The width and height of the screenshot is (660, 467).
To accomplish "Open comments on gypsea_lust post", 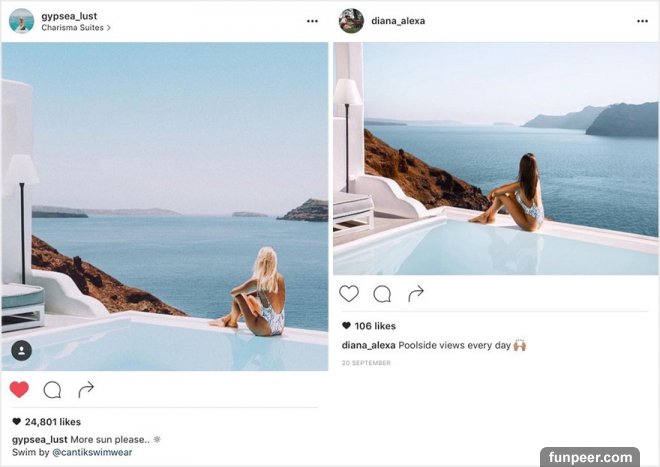I will 52,390.
